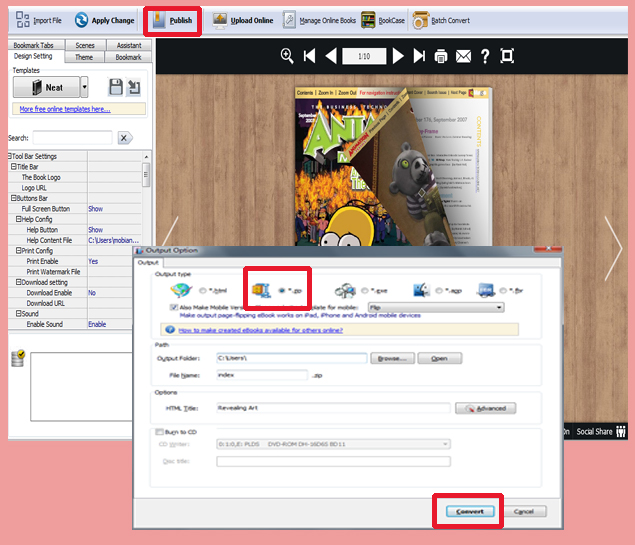Click the zoom in magnifier icon
Viewport: 635px width, 545px height.
287,56
